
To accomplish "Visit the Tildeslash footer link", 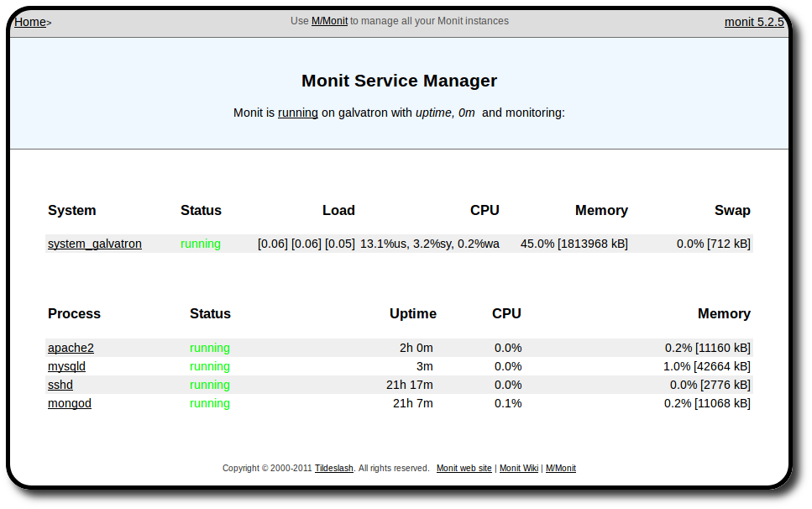I will point(334,468).
